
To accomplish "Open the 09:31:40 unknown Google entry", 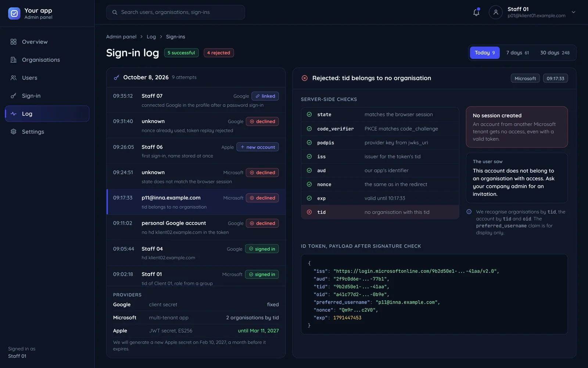I will 196,125.
